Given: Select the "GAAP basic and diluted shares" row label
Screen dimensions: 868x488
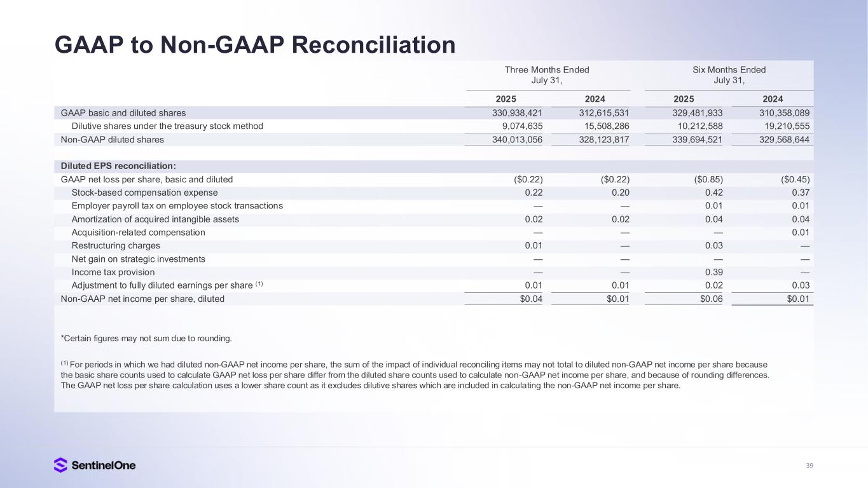Looking at the screenshot, I should click(x=123, y=113).
